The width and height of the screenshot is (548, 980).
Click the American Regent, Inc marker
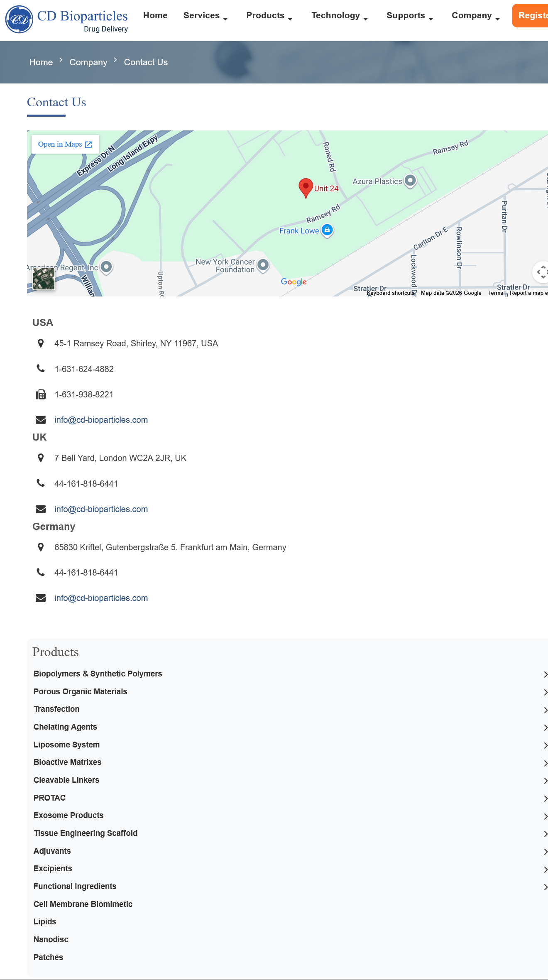tap(106, 267)
